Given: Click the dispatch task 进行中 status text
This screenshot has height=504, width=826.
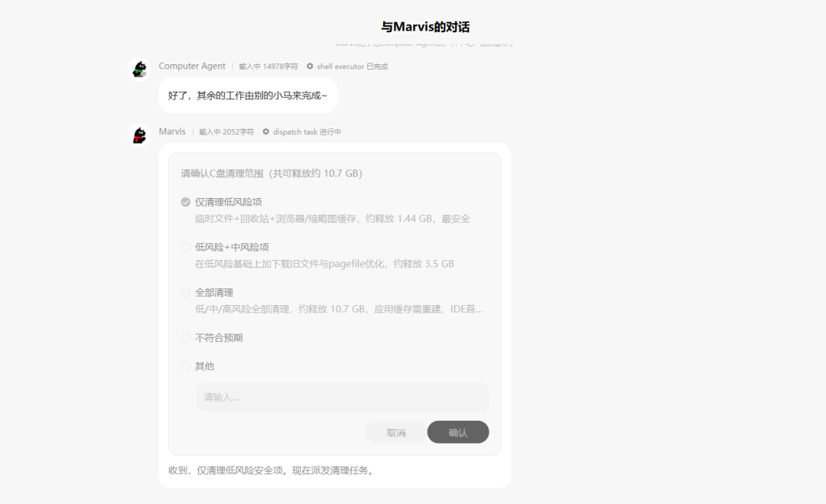Looking at the screenshot, I should [x=307, y=132].
